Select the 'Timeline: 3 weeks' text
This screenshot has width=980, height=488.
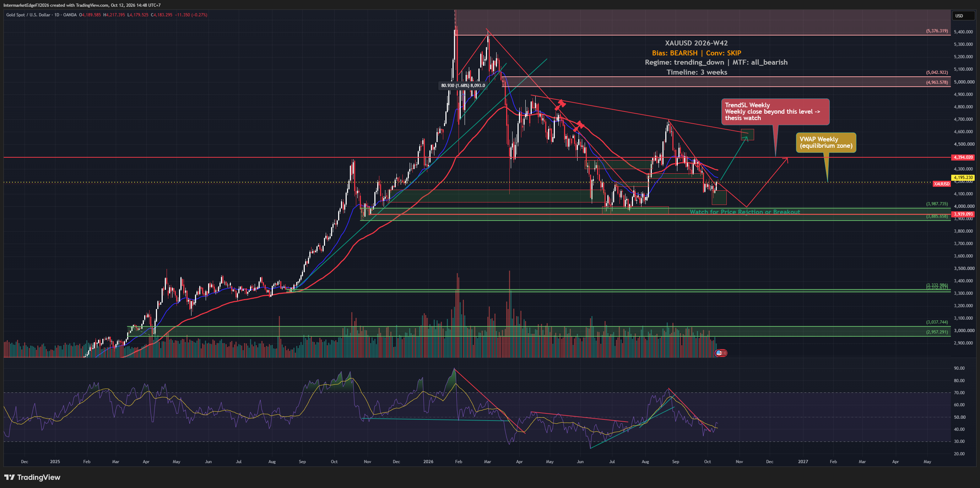tap(697, 72)
